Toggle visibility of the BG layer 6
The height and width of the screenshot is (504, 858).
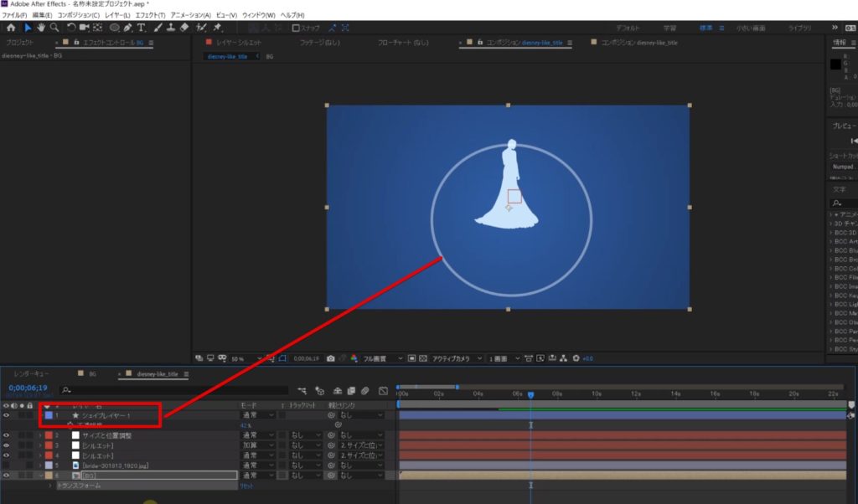(6, 476)
